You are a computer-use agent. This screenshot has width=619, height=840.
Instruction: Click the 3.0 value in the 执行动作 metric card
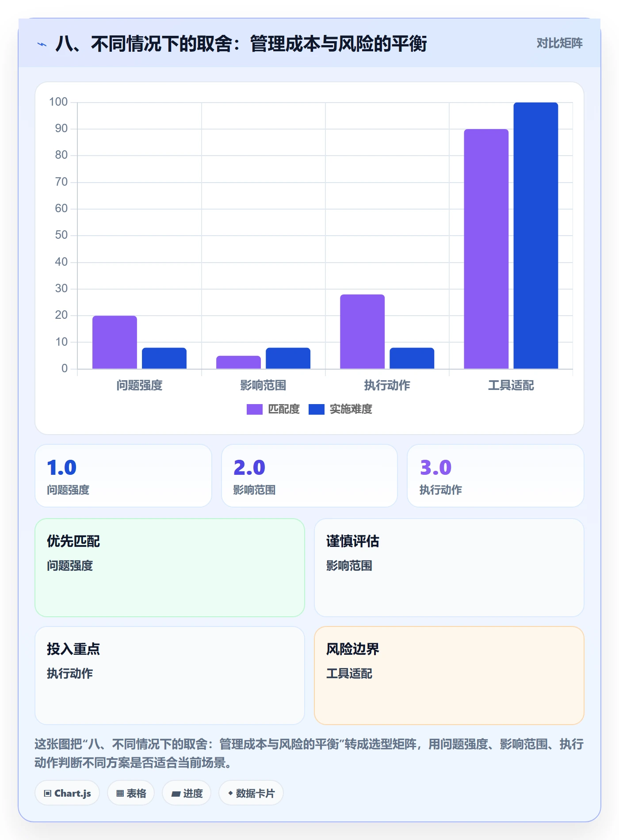click(436, 468)
